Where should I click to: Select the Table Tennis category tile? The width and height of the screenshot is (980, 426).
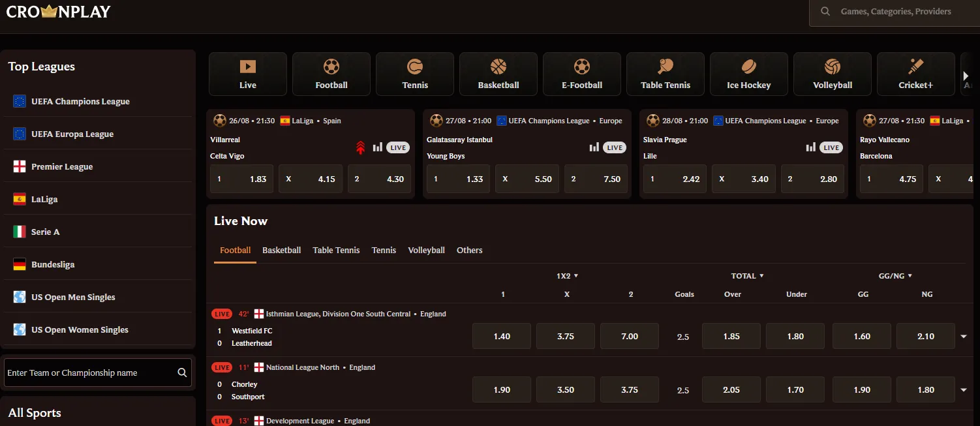click(x=666, y=74)
